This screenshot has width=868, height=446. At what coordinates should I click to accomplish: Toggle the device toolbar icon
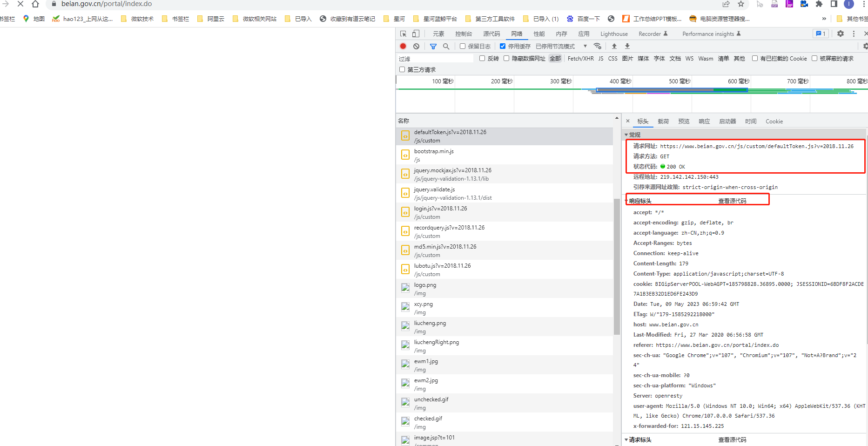[416, 34]
